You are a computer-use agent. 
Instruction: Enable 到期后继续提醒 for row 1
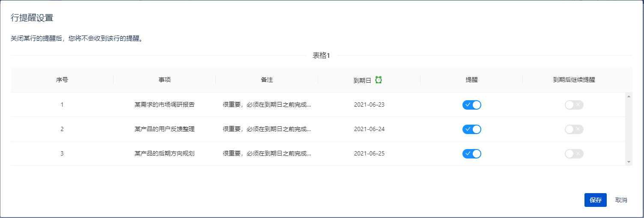(574, 105)
